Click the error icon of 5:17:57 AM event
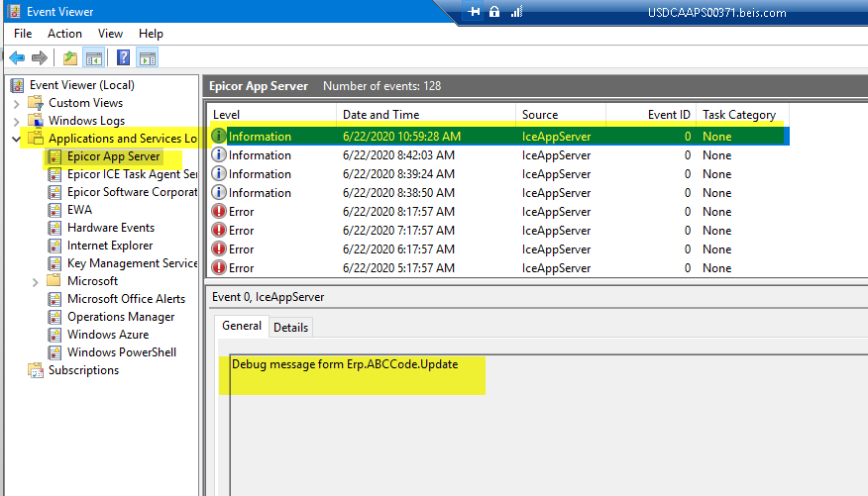868x496 pixels. (x=219, y=267)
